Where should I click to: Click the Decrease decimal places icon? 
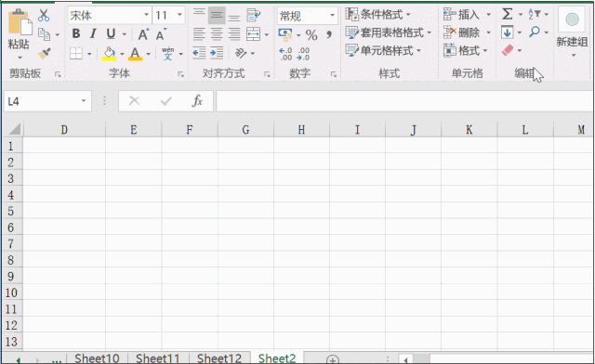(x=303, y=54)
